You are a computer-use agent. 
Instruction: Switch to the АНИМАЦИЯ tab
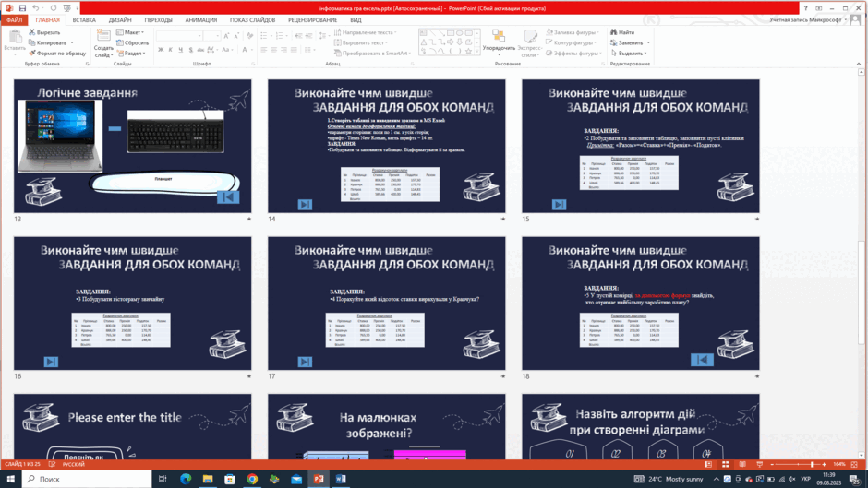point(201,20)
